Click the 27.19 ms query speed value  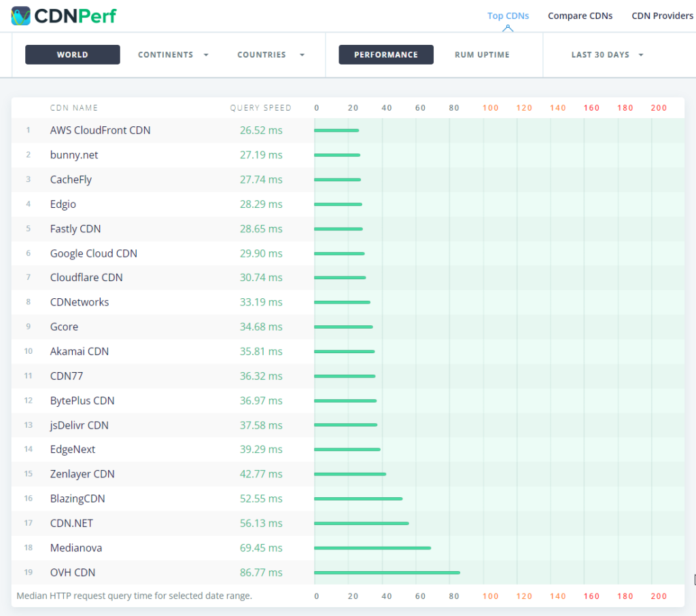coord(261,155)
